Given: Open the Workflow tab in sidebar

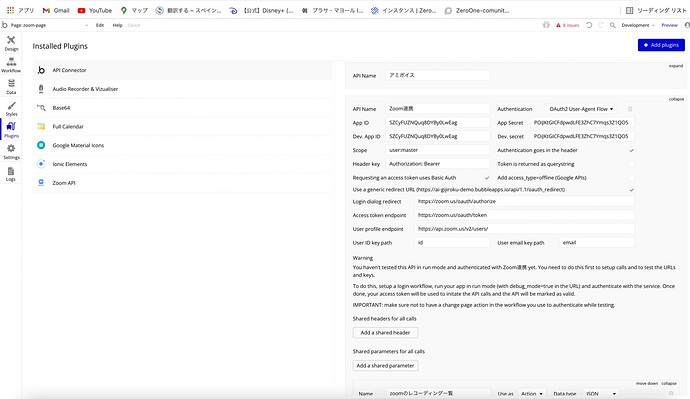Looking at the screenshot, I should click(11, 65).
